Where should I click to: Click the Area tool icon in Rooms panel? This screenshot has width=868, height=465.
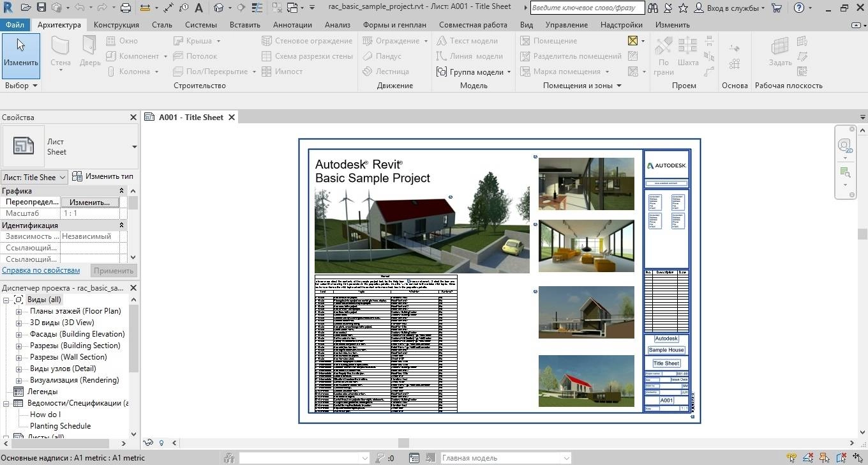(x=632, y=40)
